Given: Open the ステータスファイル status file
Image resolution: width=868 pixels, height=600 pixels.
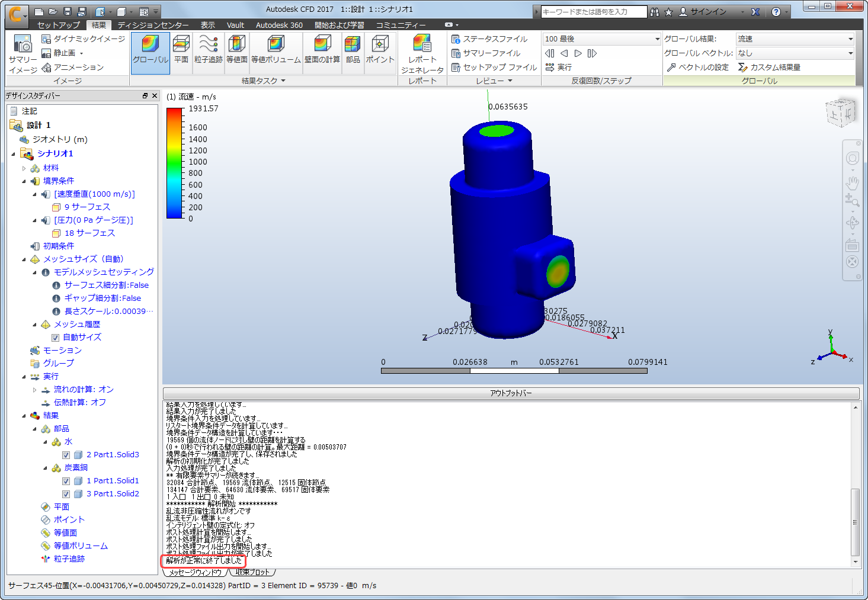Looking at the screenshot, I should (x=489, y=39).
